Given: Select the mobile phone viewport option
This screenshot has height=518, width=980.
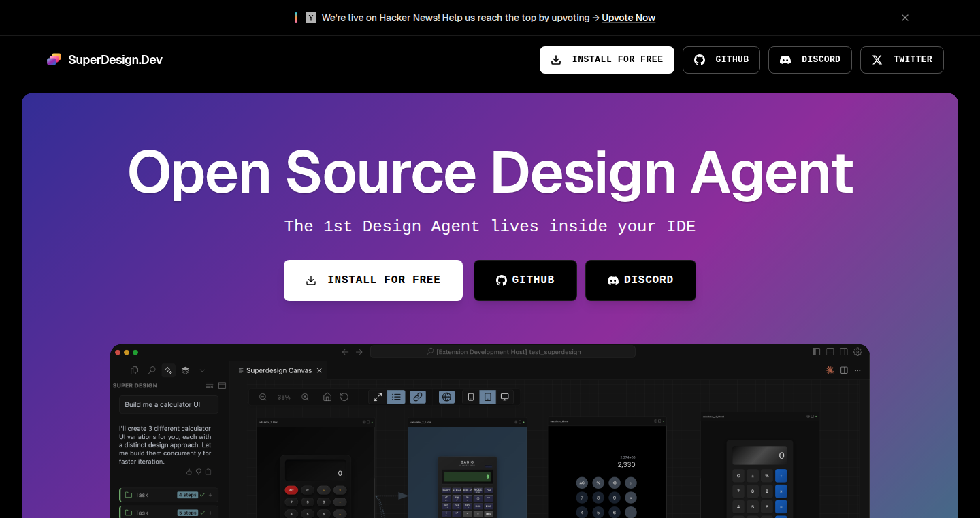Looking at the screenshot, I should pyautogui.click(x=471, y=397).
